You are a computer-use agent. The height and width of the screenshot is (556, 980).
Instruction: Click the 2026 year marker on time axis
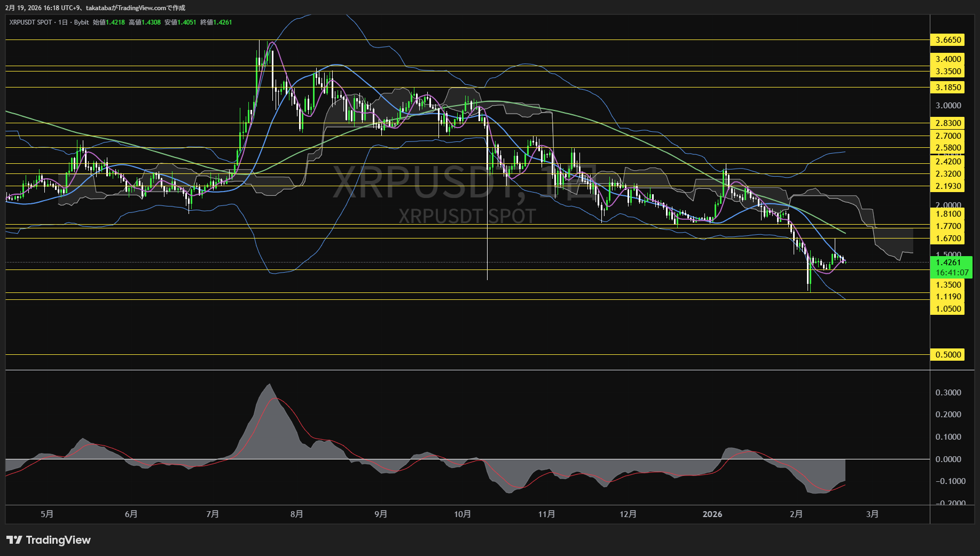[712, 514]
